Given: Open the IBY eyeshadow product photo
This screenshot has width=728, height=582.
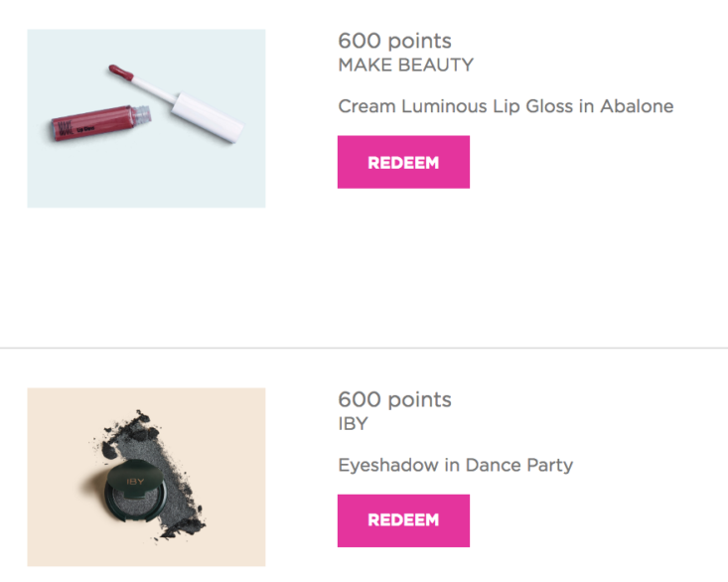Looking at the screenshot, I should 146,477.
